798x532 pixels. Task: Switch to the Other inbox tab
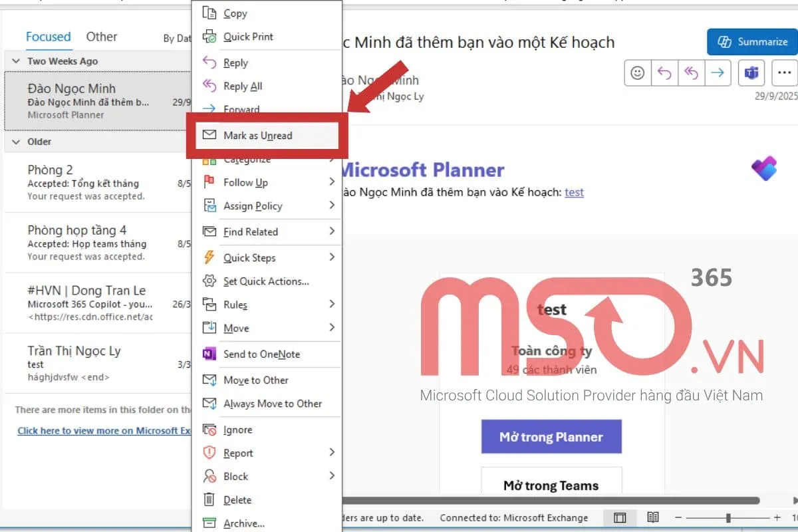[x=102, y=37]
